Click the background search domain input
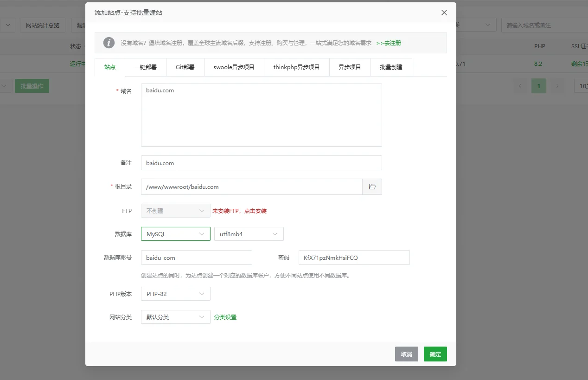 [545, 25]
